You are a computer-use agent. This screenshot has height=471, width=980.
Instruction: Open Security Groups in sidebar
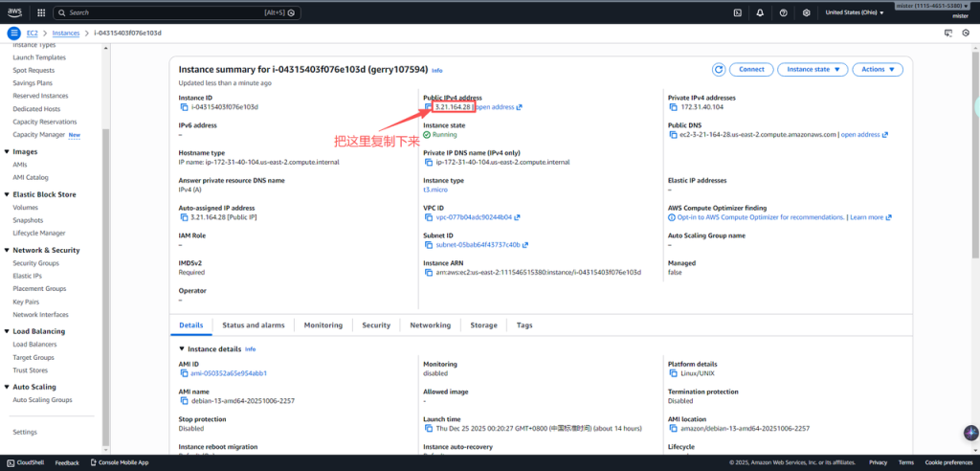(35, 263)
